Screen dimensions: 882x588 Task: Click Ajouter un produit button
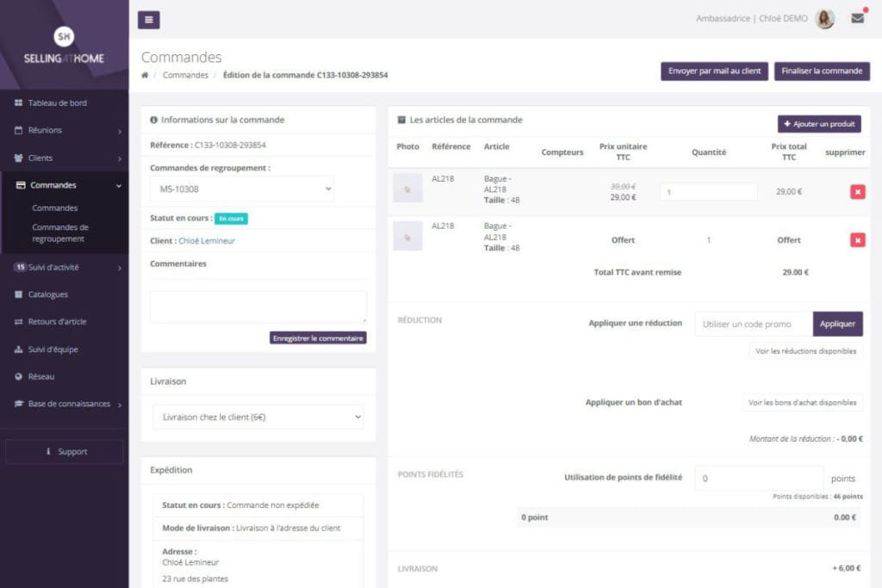[819, 124]
